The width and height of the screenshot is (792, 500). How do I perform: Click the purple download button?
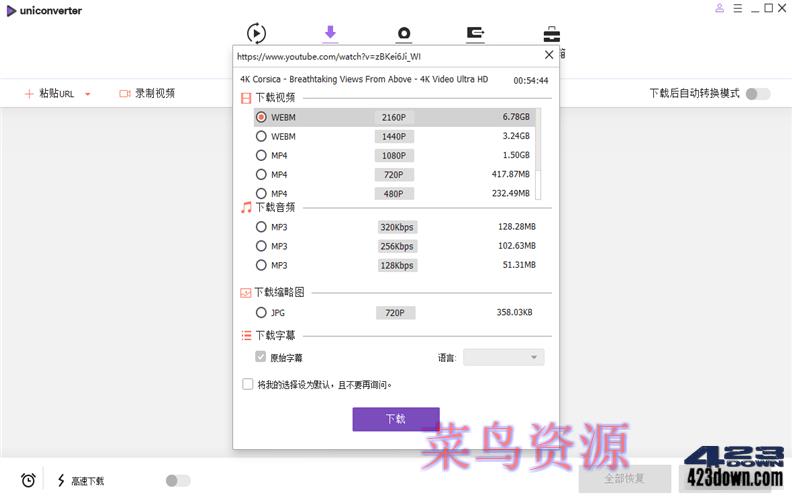[x=396, y=419]
